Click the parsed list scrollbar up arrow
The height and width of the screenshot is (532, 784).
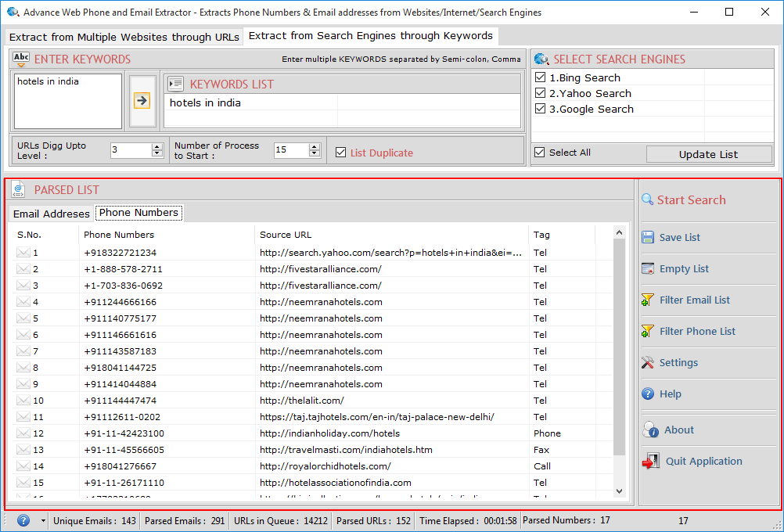(x=619, y=232)
